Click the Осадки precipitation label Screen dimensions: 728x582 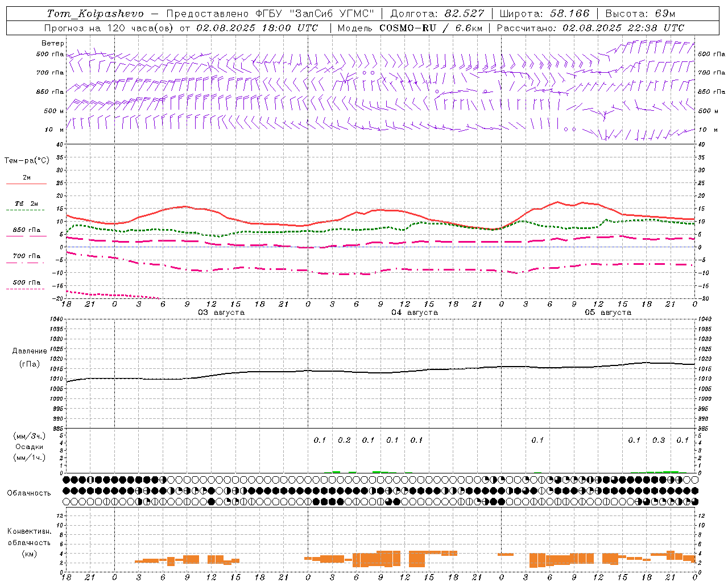[30, 447]
